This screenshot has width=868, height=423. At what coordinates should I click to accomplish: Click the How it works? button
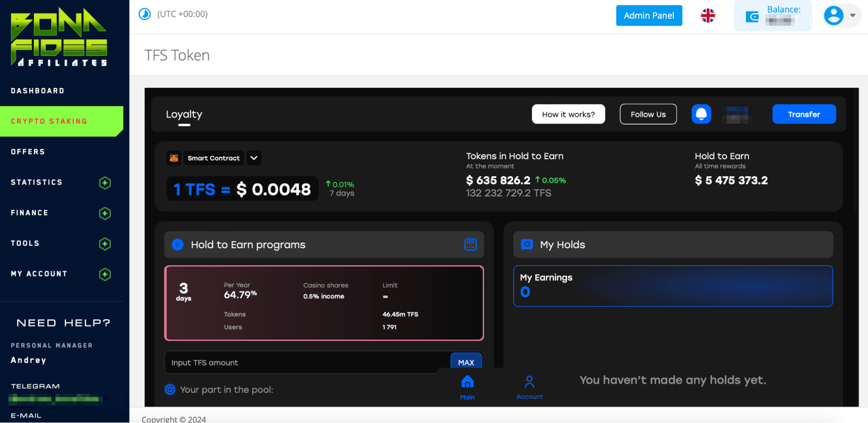click(568, 114)
